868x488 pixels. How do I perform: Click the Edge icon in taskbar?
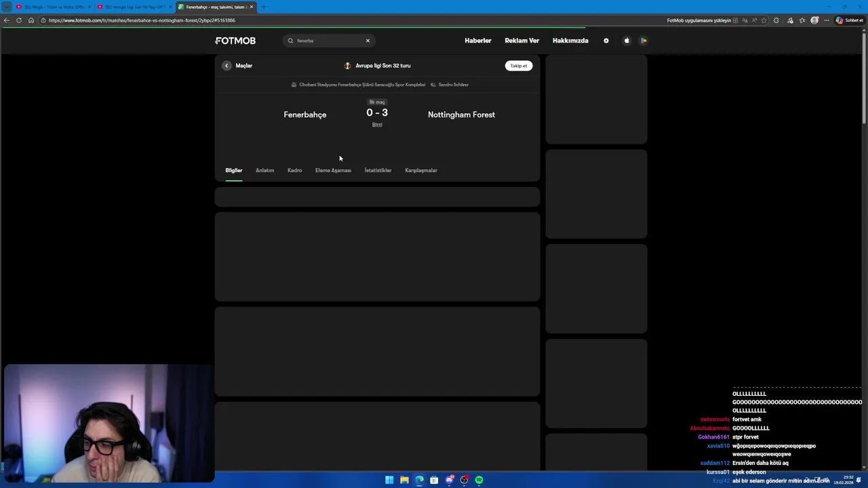point(419,480)
